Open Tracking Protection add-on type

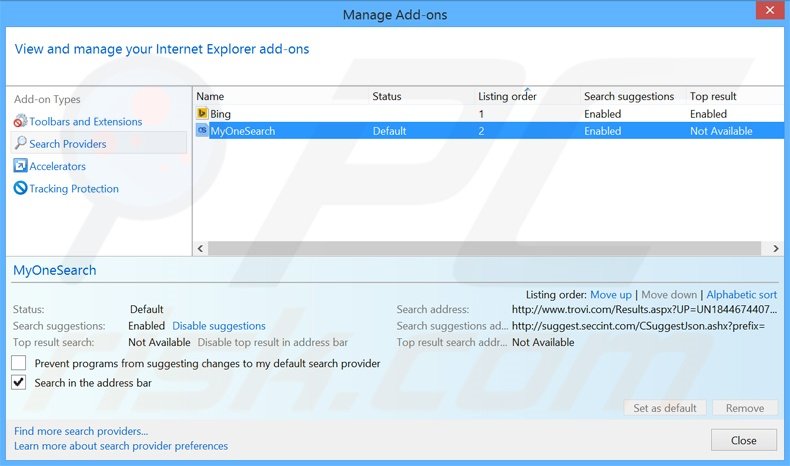[74, 188]
